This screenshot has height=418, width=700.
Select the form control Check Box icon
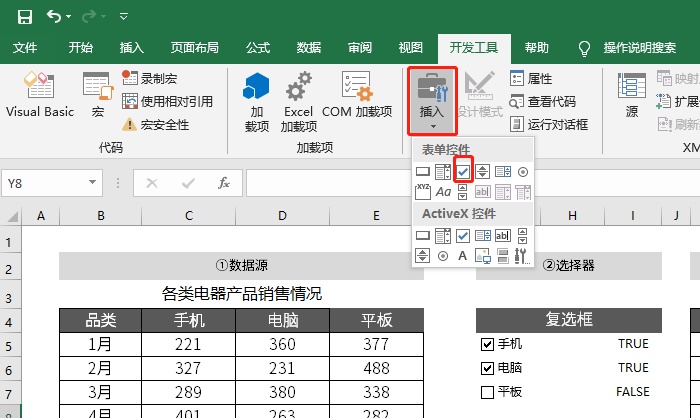pyautogui.click(x=463, y=171)
